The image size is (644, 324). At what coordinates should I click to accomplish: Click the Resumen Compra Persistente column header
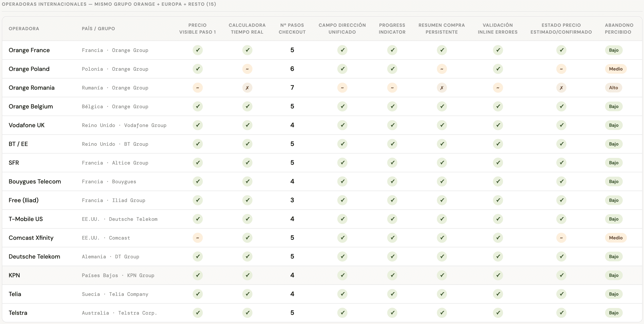pos(441,29)
